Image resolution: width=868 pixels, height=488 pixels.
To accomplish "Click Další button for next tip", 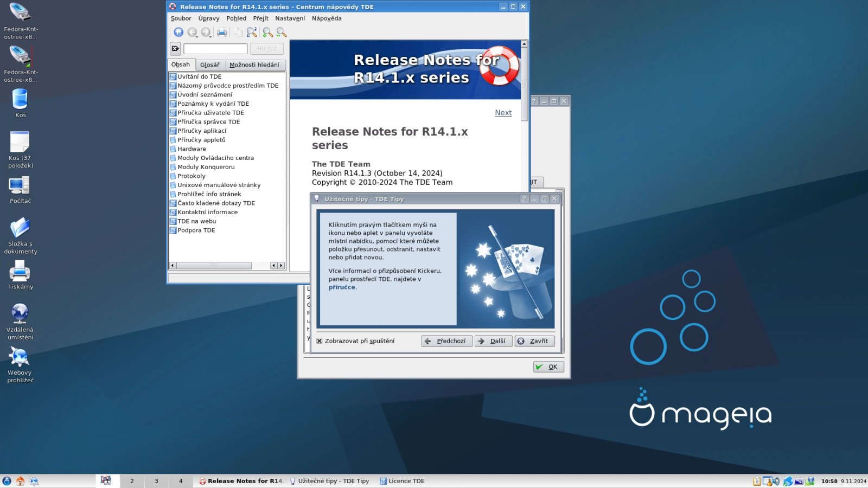I will [x=493, y=341].
